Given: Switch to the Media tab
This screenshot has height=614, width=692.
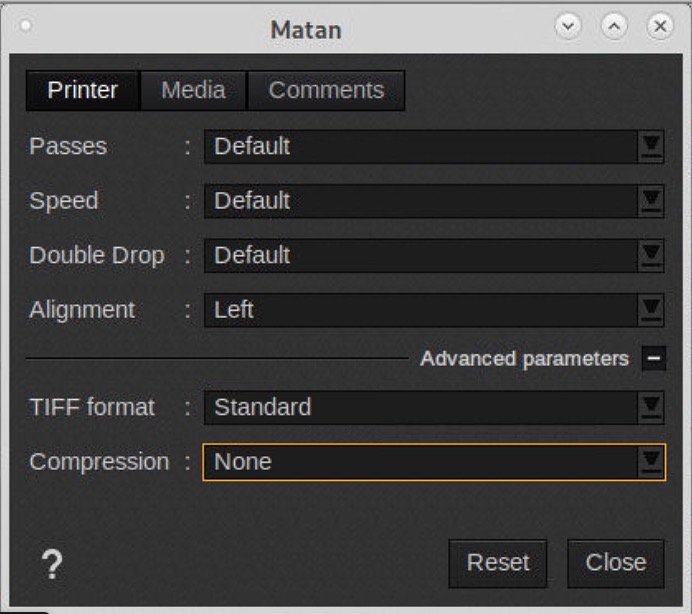Looking at the screenshot, I should [193, 90].
